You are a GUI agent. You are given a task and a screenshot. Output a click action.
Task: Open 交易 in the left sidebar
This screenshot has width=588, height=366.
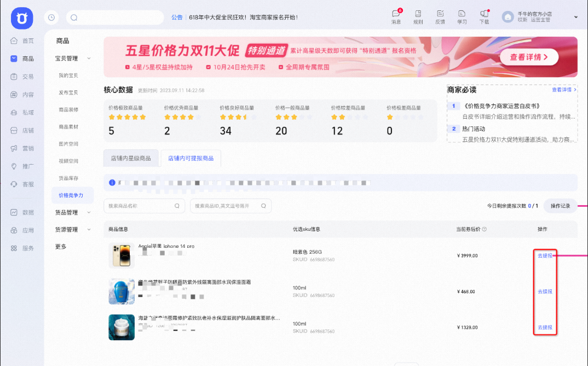coord(22,77)
